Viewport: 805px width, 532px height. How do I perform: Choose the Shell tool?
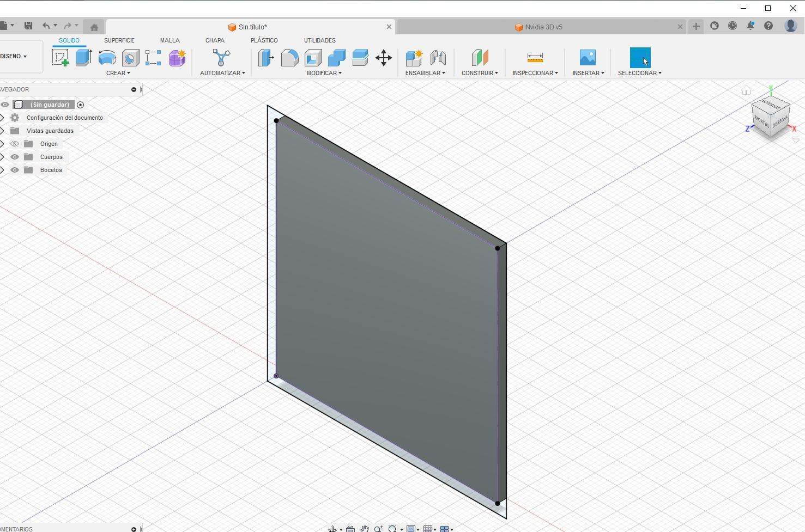pyautogui.click(x=313, y=58)
